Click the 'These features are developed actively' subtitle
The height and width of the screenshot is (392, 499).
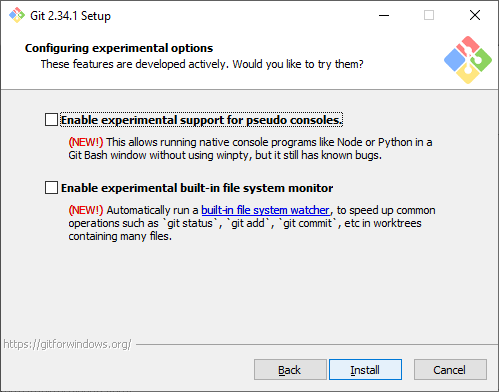point(202,64)
